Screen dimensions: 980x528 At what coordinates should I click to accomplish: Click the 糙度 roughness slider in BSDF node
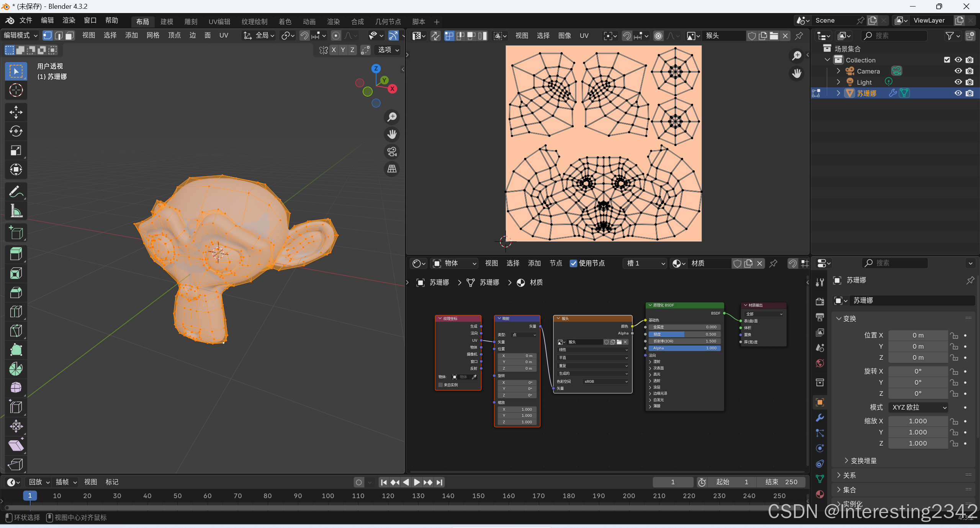(x=684, y=334)
